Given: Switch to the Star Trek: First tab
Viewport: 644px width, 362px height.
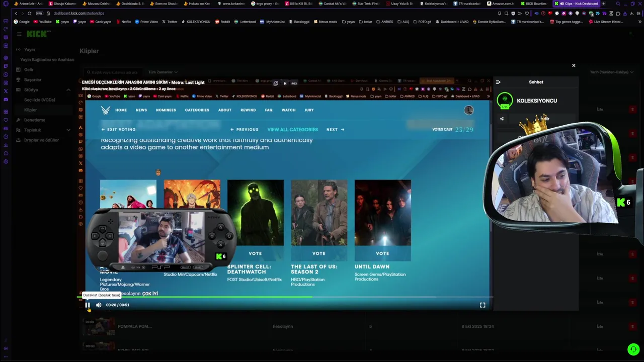Looking at the screenshot, I should coord(366,4).
